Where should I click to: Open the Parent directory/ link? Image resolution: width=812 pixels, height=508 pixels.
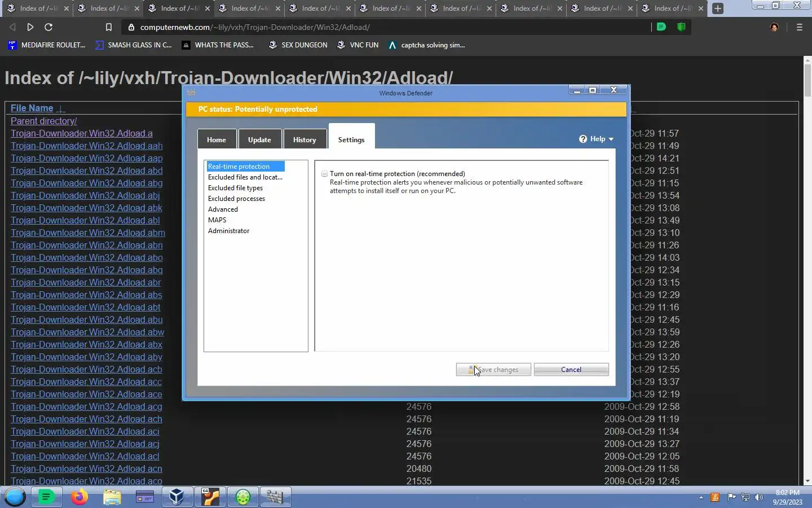coord(43,121)
